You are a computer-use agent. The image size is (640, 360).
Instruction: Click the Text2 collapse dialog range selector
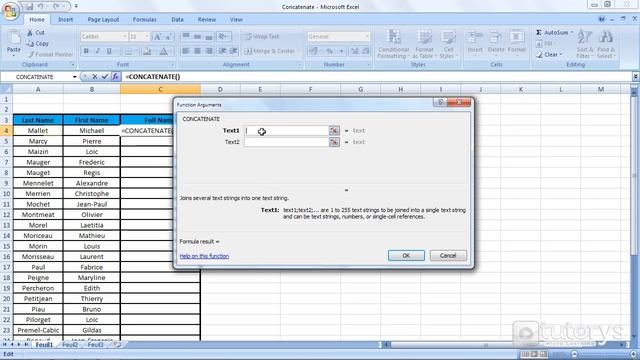(334, 142)
